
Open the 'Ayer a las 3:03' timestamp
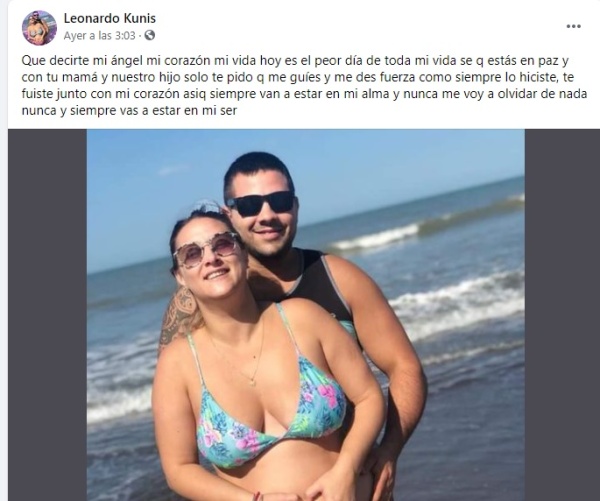99,36
